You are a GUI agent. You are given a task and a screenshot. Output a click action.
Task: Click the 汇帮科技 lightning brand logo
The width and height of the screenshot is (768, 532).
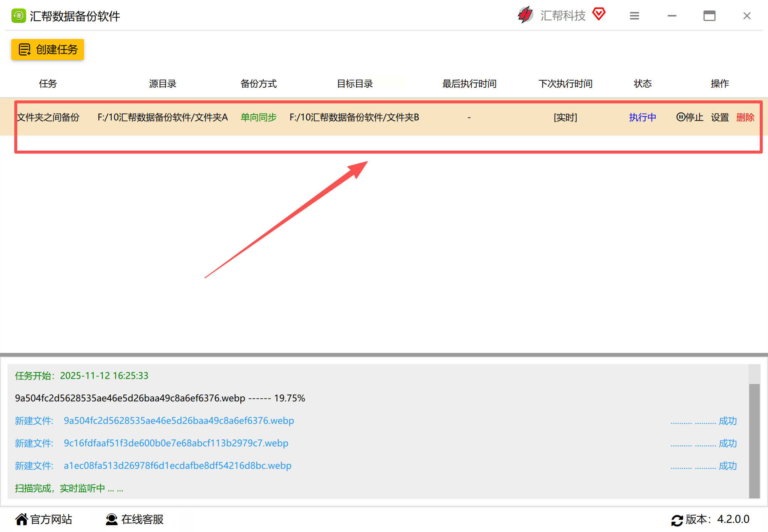pyautogui.click(x=525, y=15)
